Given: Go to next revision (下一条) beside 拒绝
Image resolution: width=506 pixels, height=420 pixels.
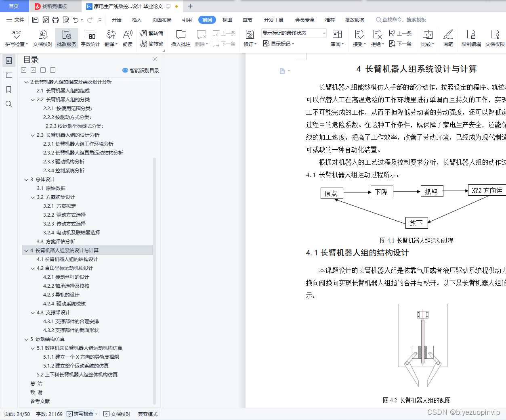Looking at the screenshot, I should (x=400, y=44).
